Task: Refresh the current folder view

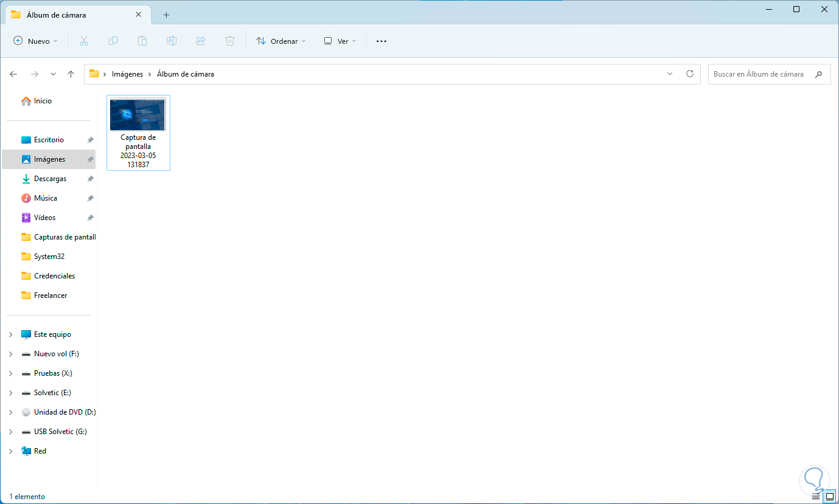Action: tap(690, 74)
